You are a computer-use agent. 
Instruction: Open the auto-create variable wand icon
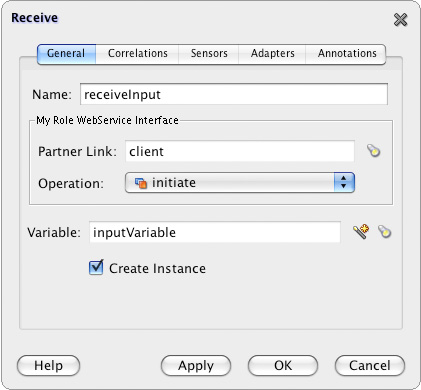361,232
